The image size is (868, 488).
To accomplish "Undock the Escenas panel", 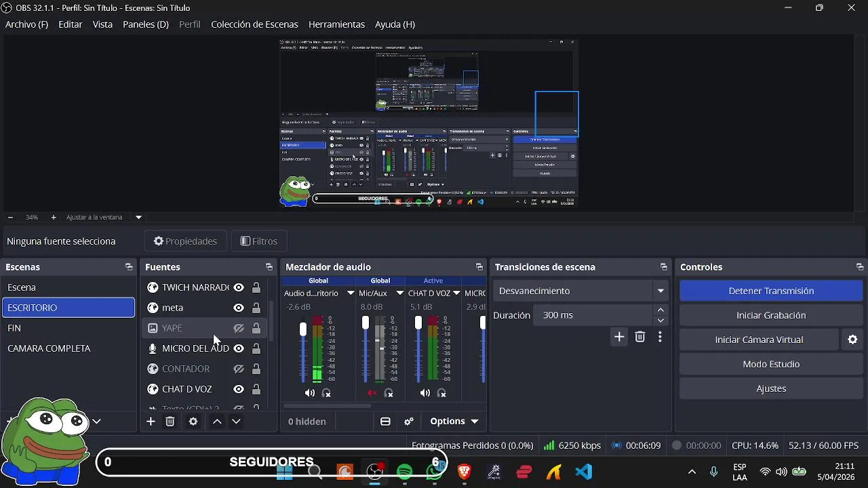I will (129, 267).
